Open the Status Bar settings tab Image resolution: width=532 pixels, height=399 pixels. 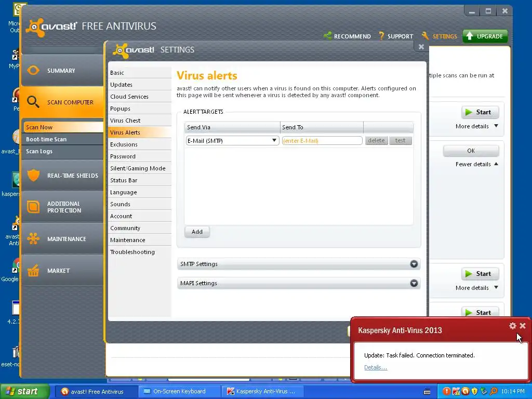point(140,180)
